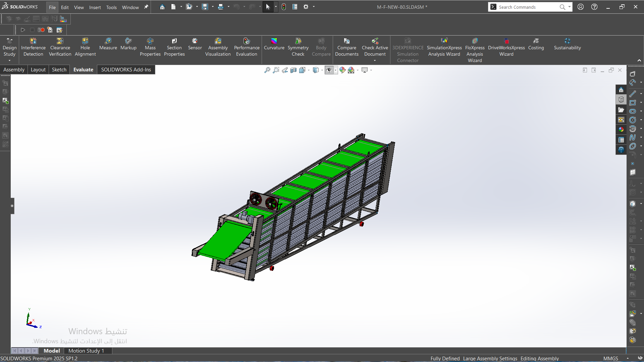Open Hole Alignment check
The width and height of the screenshot is (644, 362).
(85, 47)
